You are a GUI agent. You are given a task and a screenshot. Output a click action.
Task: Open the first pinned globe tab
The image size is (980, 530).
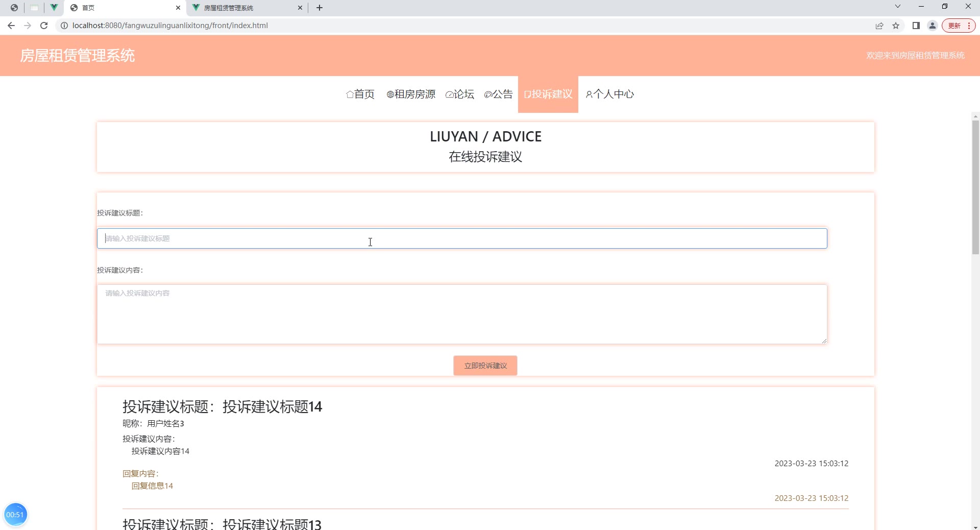click(x=14, y=8)
